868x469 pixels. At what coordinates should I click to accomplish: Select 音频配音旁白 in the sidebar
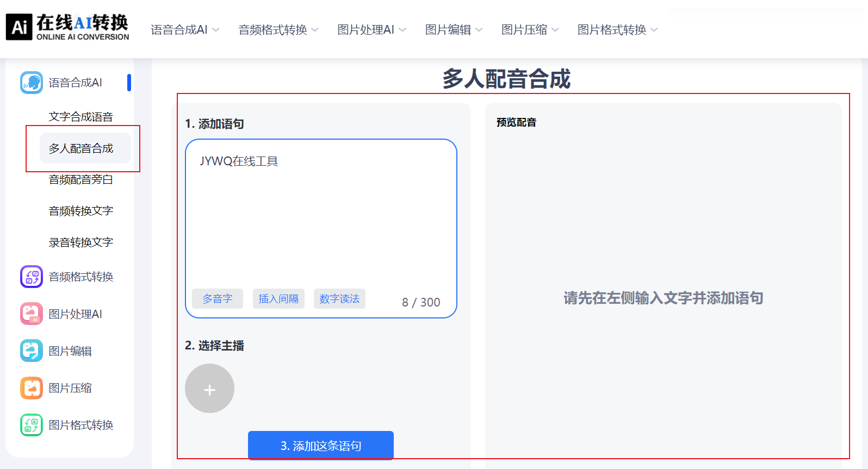pyautogui.click(x=80, y=180)
